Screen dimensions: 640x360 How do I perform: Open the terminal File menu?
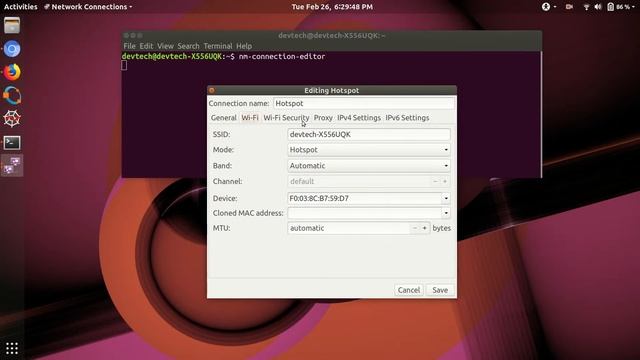pyautogui.click(x=129, y=46)
